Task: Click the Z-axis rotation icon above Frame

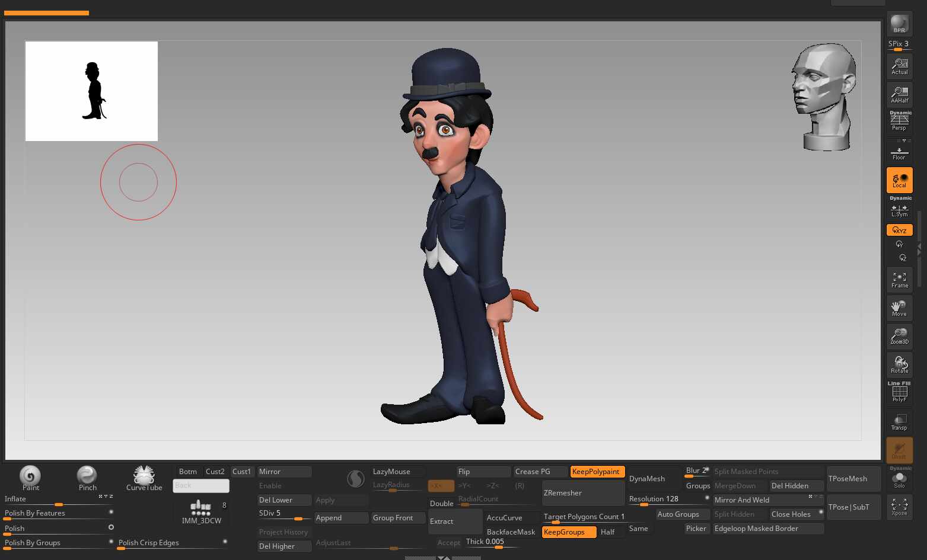Action: [903, 258]
